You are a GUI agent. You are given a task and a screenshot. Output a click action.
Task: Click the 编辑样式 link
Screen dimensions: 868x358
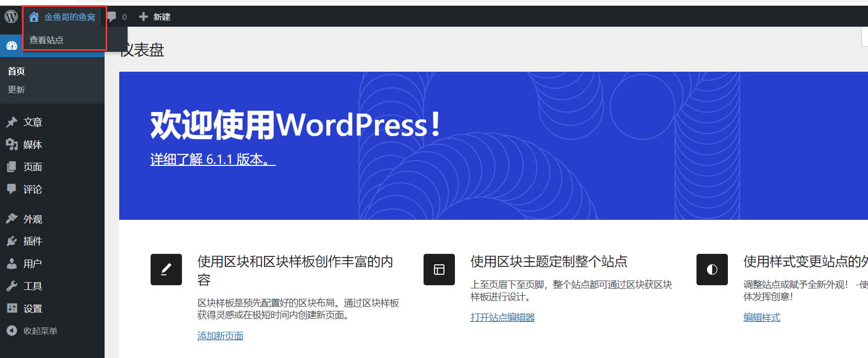click(x=762, y=317)
